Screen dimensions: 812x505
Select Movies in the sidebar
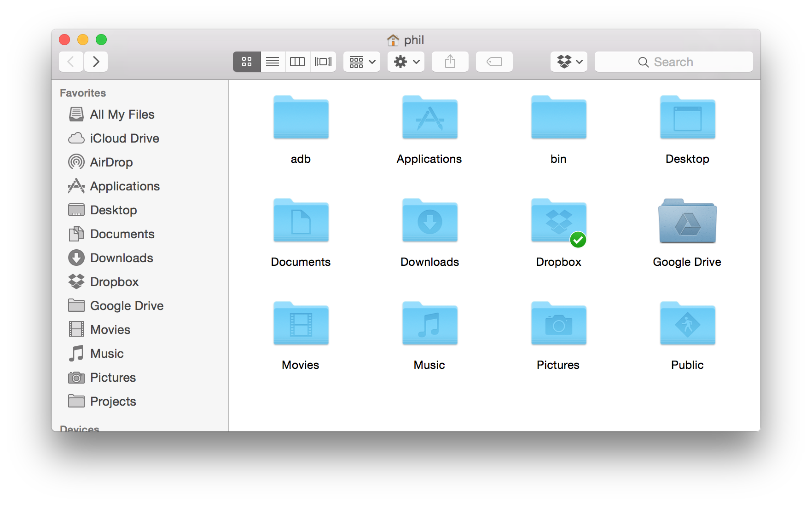(x=110, y=329)
